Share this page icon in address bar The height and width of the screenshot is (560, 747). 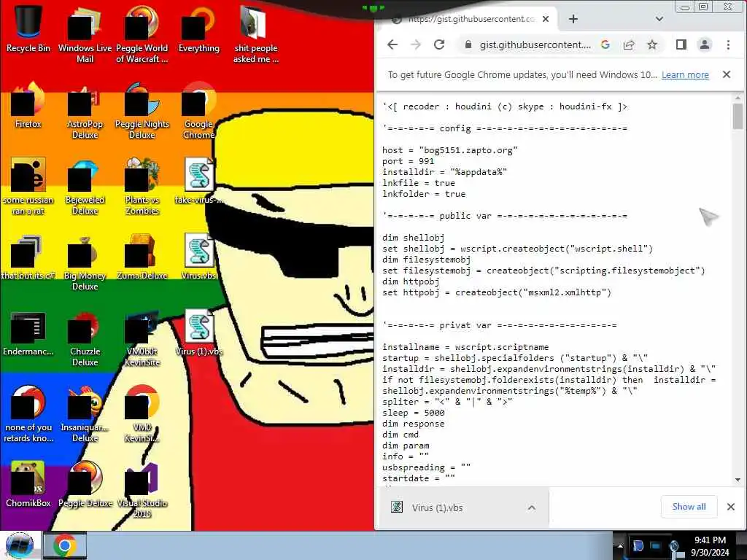tap(629, 44)
